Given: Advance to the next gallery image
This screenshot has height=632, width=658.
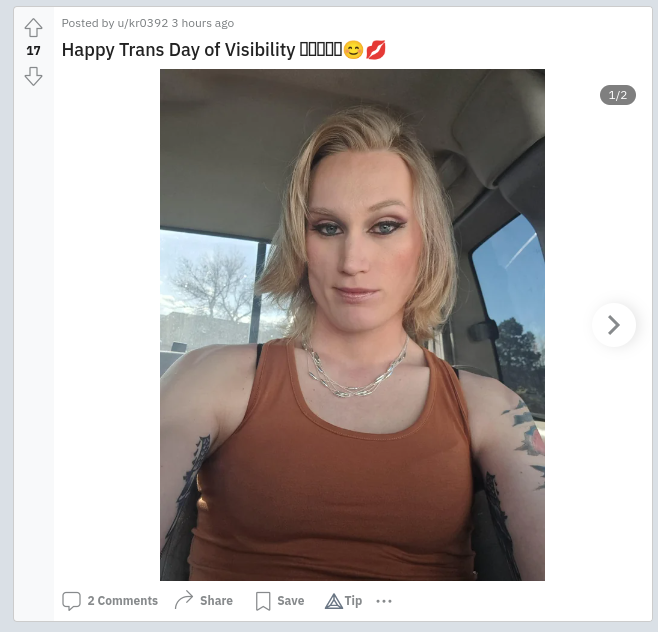Looking at the screenshot, I should coord(614,325).
